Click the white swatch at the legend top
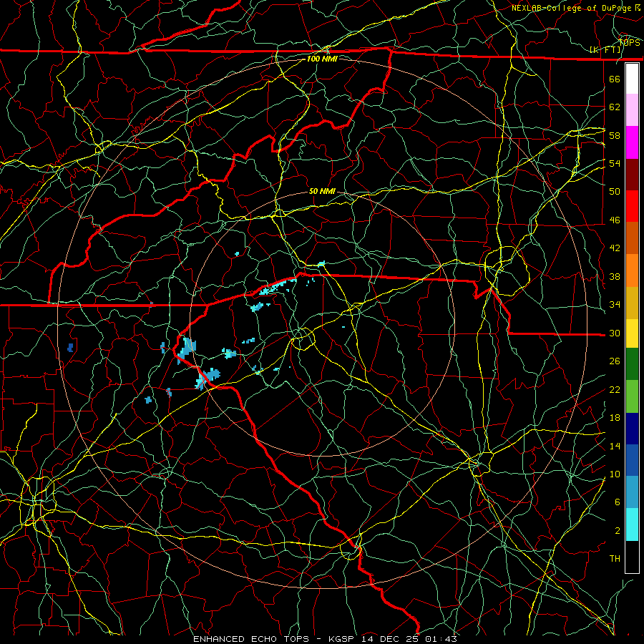Viewport: 644px width, 644px height. [632, 79]
